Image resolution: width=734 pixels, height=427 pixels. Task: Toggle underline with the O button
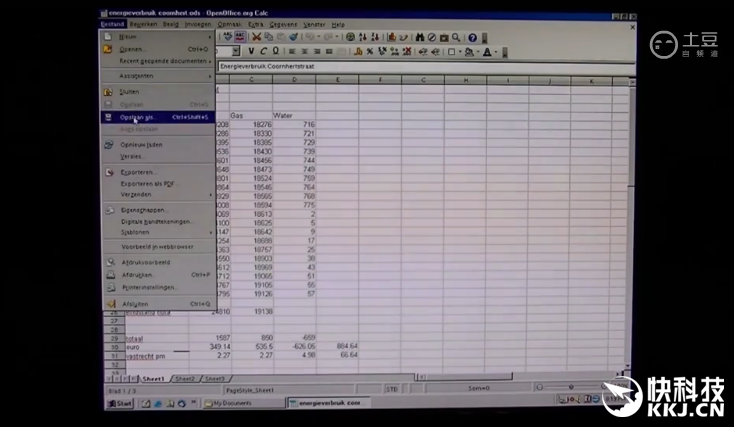click(x=276, y=51)
